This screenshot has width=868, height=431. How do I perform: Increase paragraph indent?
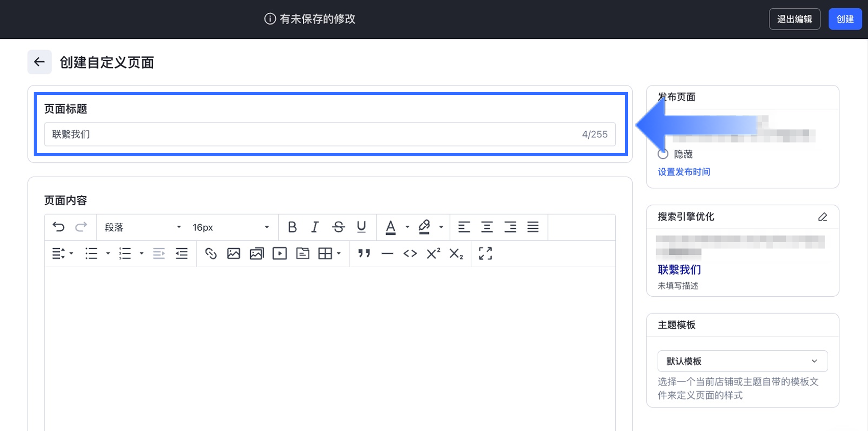click(182, 253)
